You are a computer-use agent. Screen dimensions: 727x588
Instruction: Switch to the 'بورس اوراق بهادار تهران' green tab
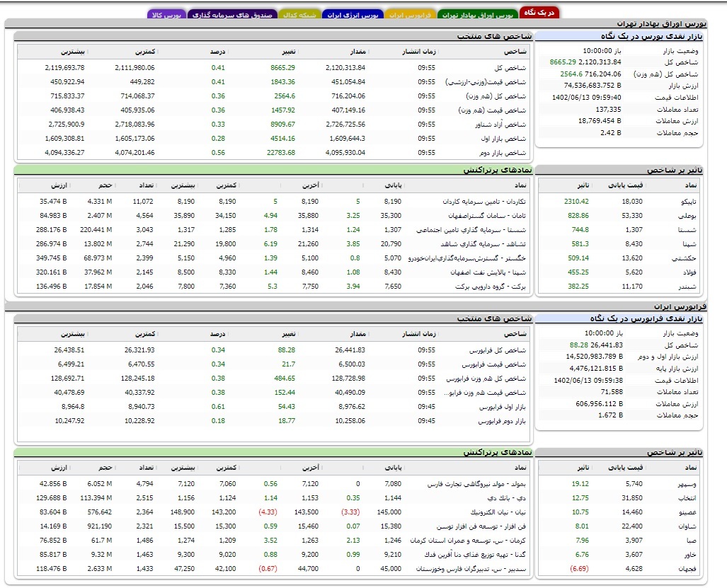pos(477,14)
